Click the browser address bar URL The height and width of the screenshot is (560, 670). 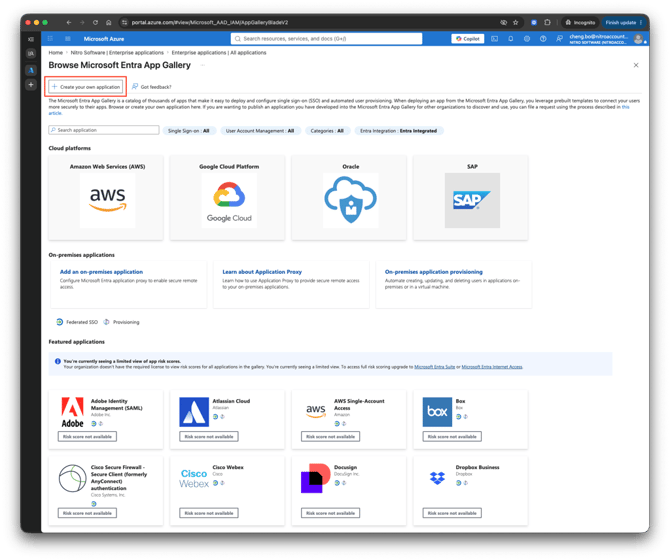point(210,23)
